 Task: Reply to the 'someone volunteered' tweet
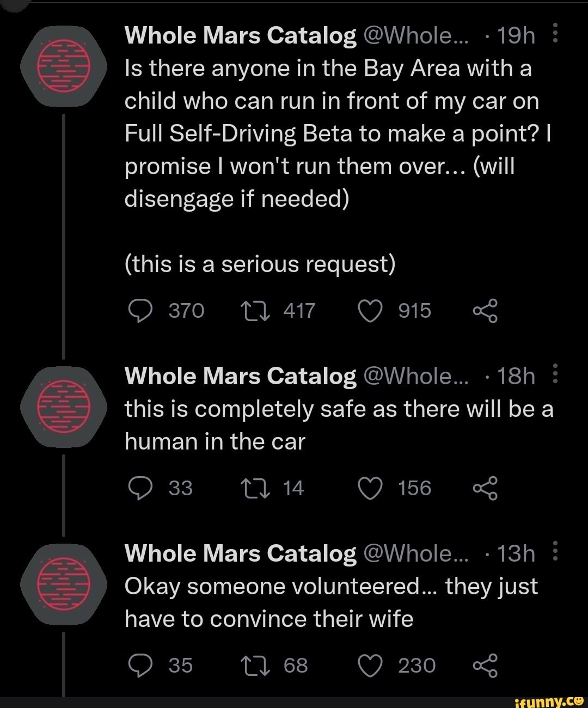click(x=140, y=666)
